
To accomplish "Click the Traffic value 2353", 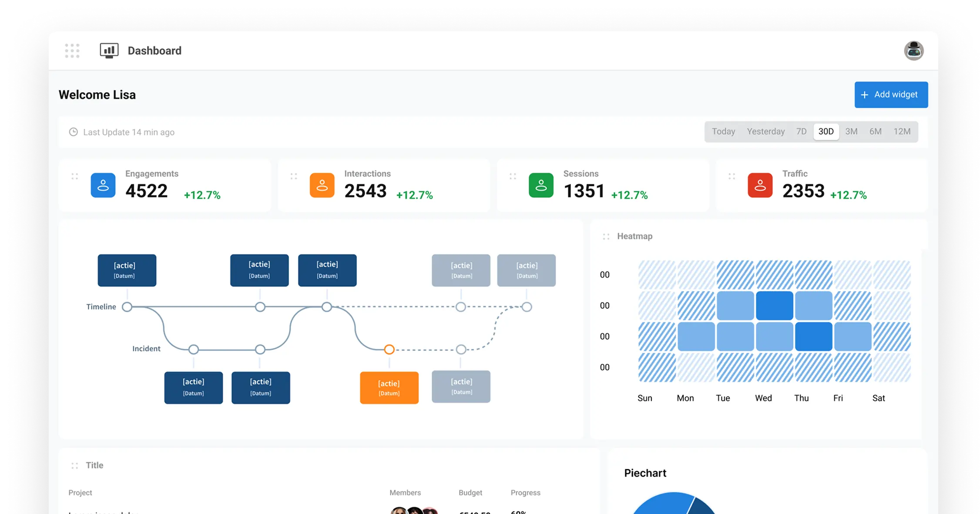I will click(803, 191).
